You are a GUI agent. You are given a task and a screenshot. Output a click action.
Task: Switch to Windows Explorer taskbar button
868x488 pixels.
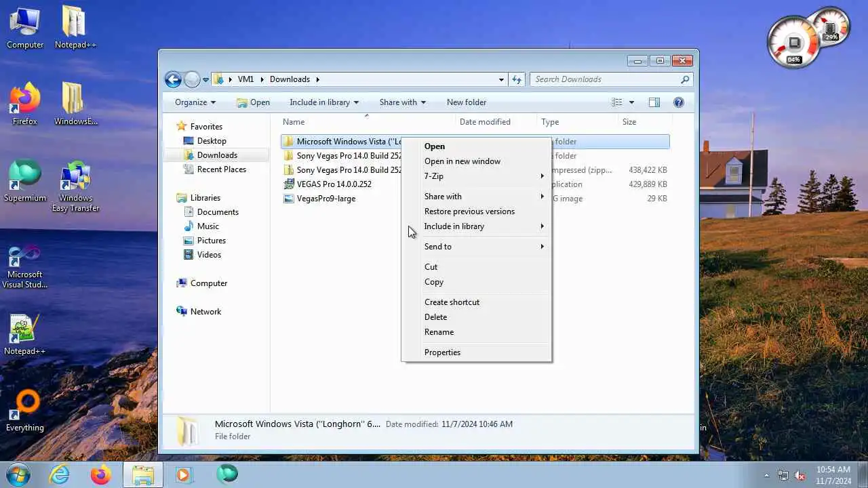tap(142, 474)
